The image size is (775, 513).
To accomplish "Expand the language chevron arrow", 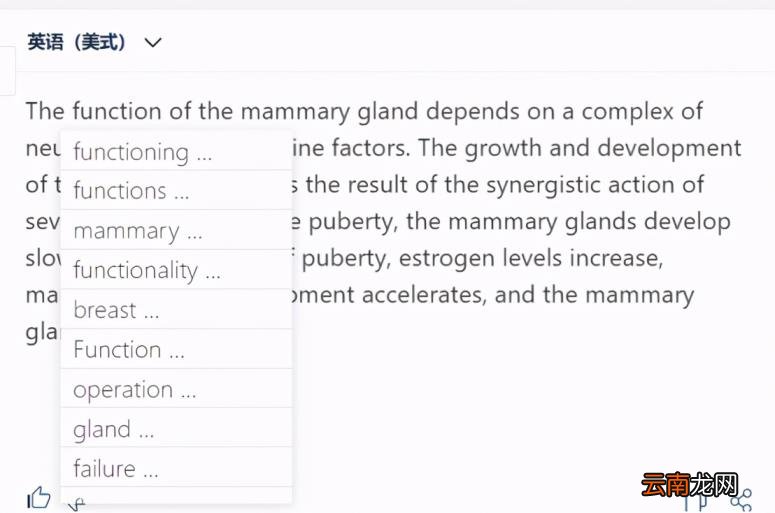I will click(x=153, y=43).
